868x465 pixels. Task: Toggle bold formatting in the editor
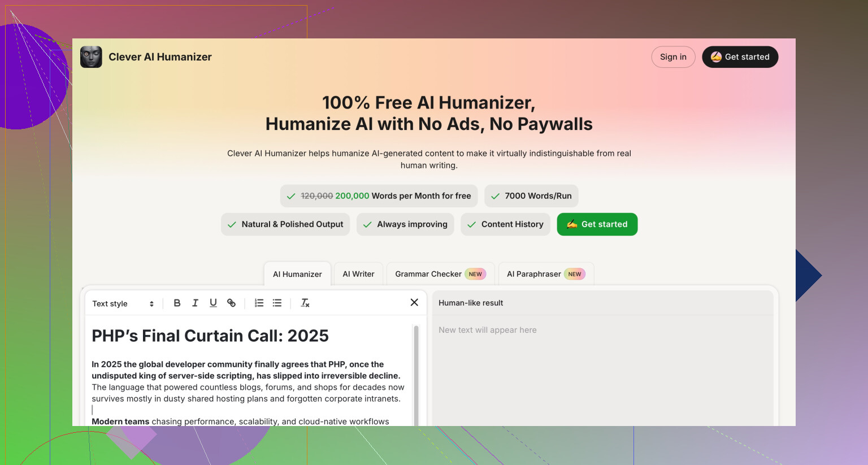[177, 303]
